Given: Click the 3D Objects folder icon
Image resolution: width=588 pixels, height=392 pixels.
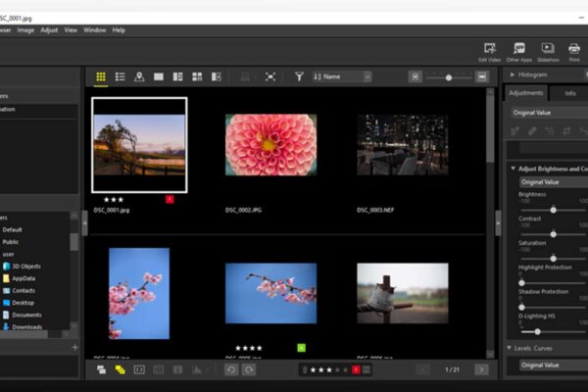Looking at the screenshot, I should click(x=6, y=267).
